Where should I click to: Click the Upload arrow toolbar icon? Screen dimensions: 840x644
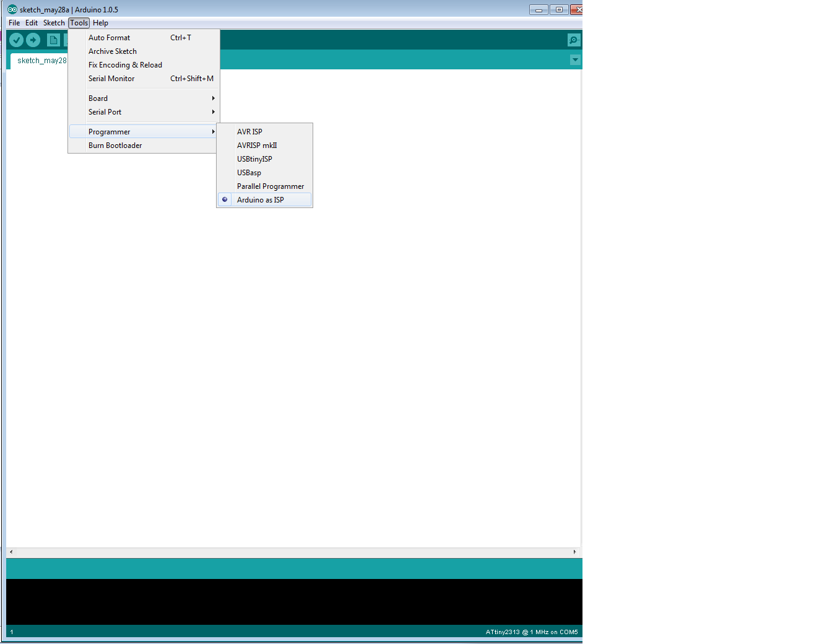click(33, 40)
